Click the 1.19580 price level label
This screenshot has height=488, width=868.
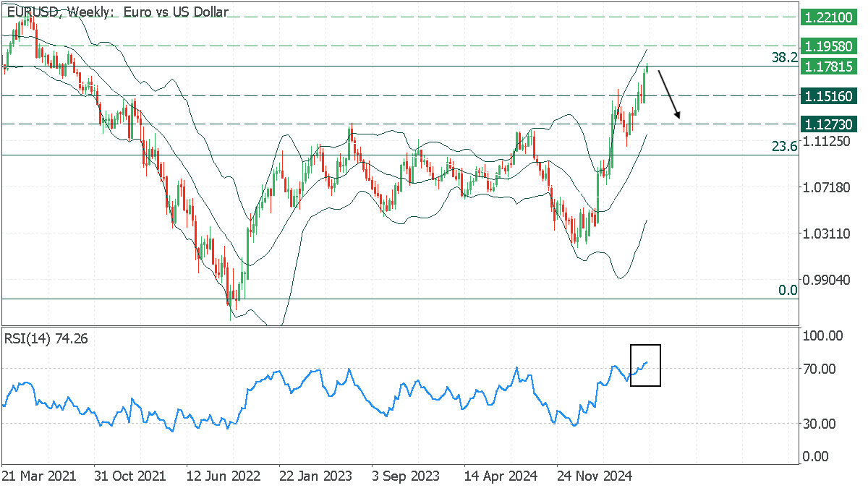[x=829, y=46]
